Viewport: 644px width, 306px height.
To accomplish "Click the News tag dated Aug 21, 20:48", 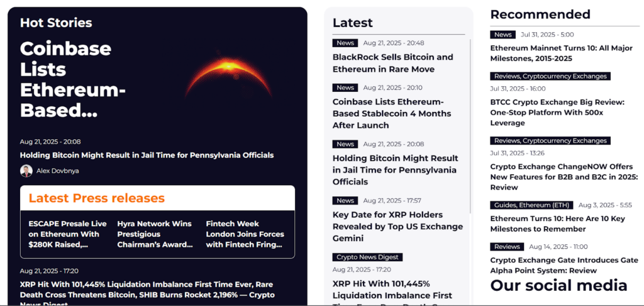I will pos(345,43).
